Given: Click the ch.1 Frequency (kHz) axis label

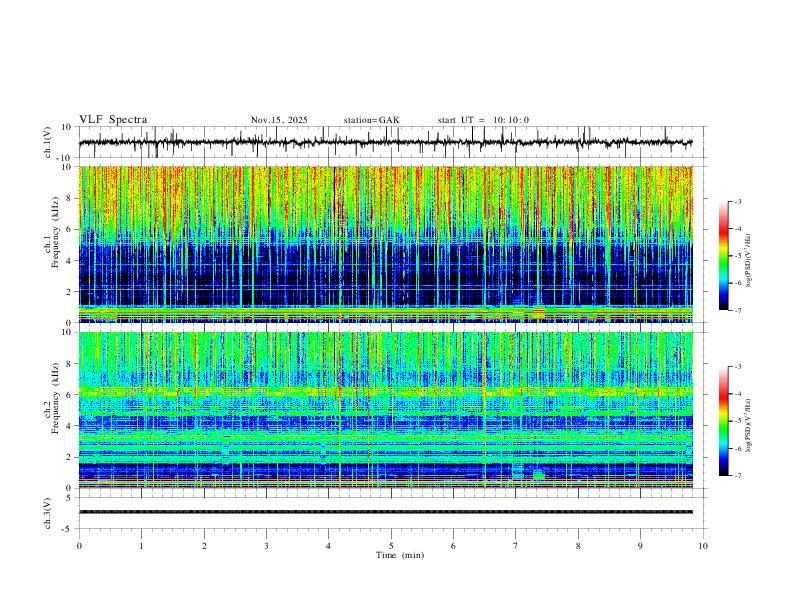Looking at the screenshot, I should tap(51, 244).
